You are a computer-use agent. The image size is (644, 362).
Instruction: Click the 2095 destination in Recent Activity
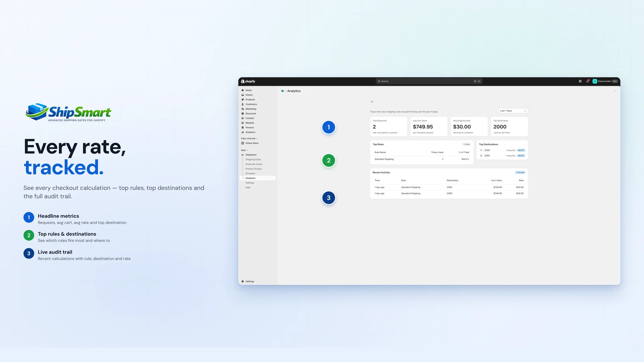point(449,187)
